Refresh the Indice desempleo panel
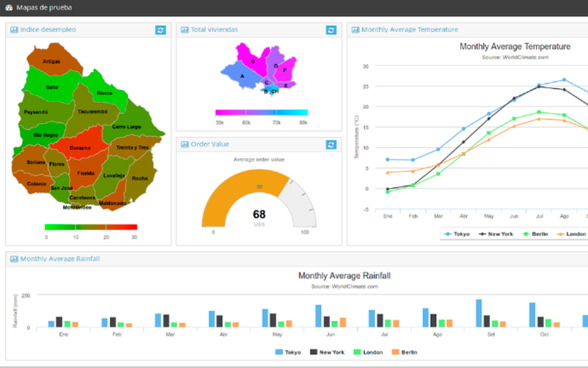 [x=161, y=30]
